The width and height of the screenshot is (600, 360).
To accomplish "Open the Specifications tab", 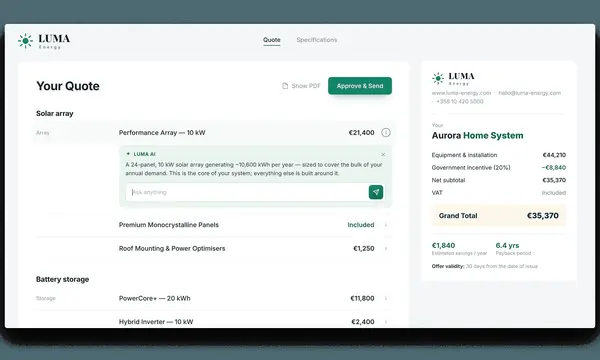I will tap(316, 40).
